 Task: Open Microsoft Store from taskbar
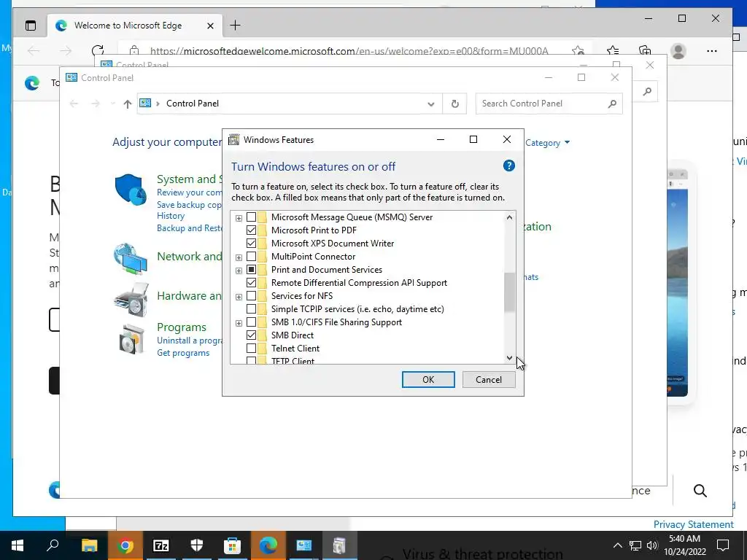[232, 545]
